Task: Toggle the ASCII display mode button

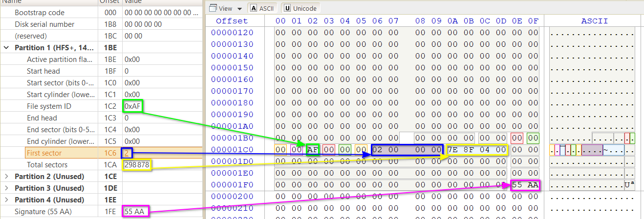Action: click(x=262, y=8)
